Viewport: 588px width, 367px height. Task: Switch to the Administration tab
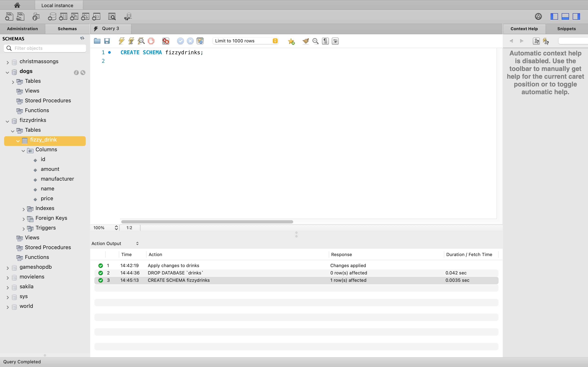pyautogui.click(x=22, y=29)
